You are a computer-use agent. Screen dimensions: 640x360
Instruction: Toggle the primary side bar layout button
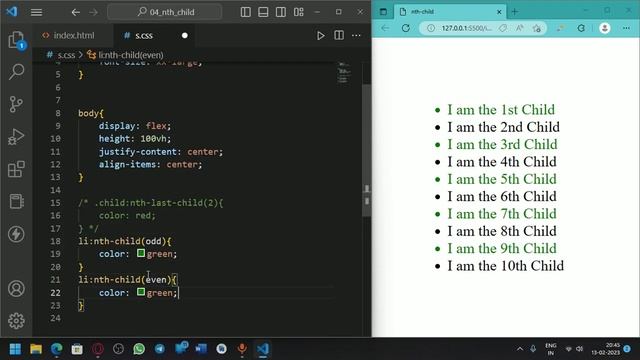pos(246,12)
